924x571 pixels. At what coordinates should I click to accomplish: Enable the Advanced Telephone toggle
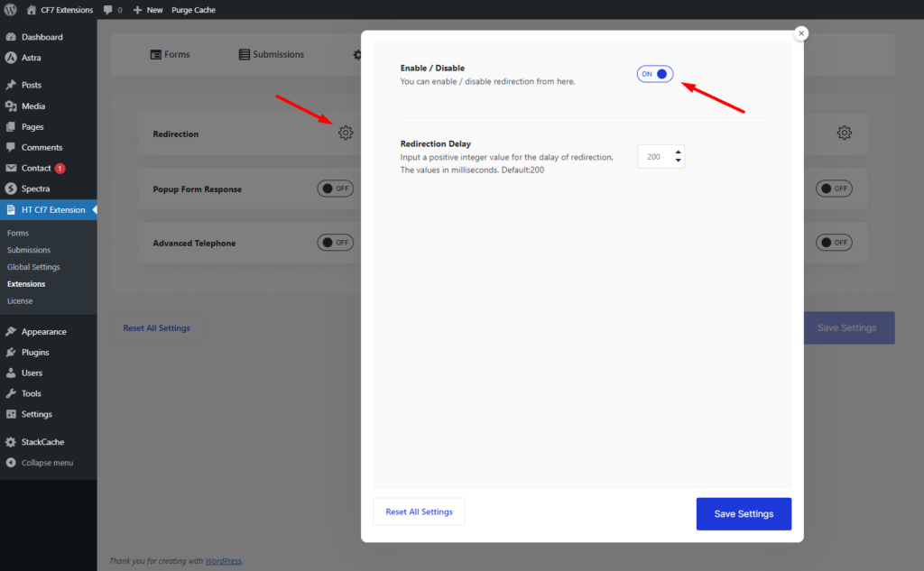[335, 243]
